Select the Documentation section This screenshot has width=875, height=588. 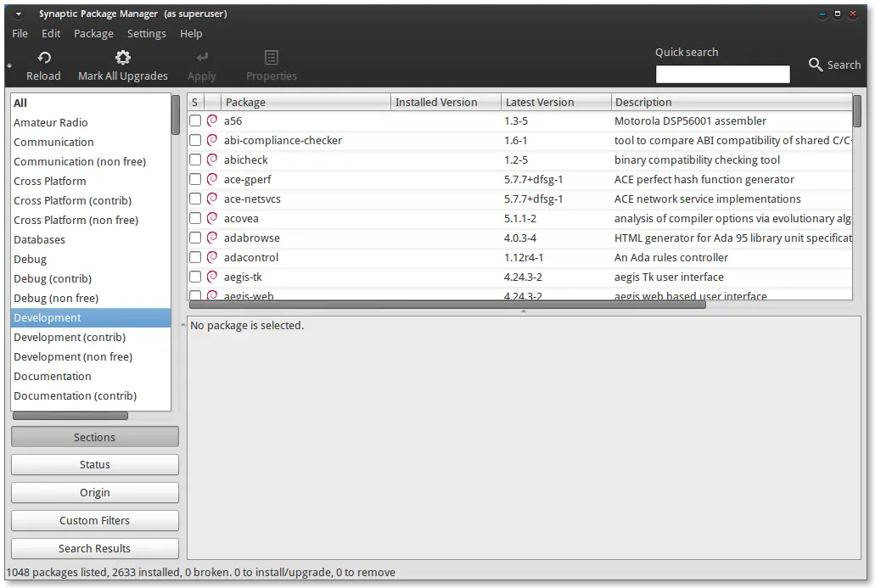[x=91, y=376]
